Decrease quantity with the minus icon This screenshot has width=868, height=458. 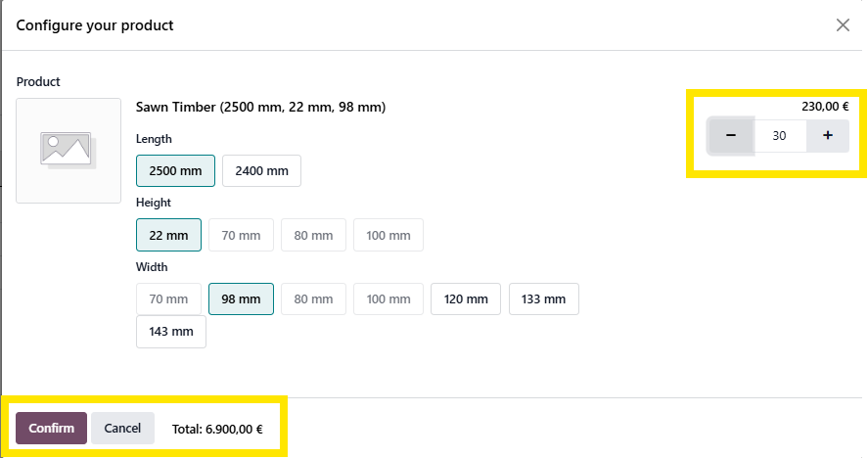pos(731,136)
